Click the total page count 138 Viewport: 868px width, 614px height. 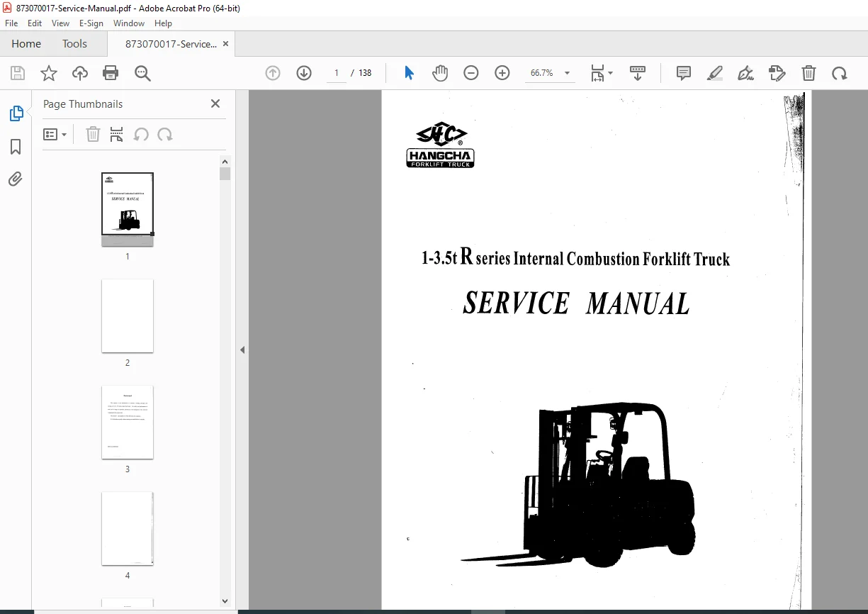(365, 73)
